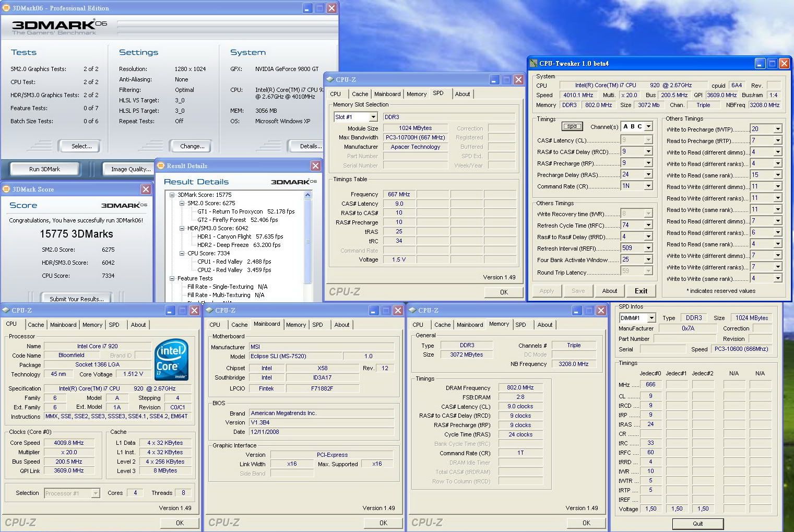Open Mainboard tab in CPU-Z SPD window
The height and width of the screenshot is (532, 794).
[x=387, y=94]
